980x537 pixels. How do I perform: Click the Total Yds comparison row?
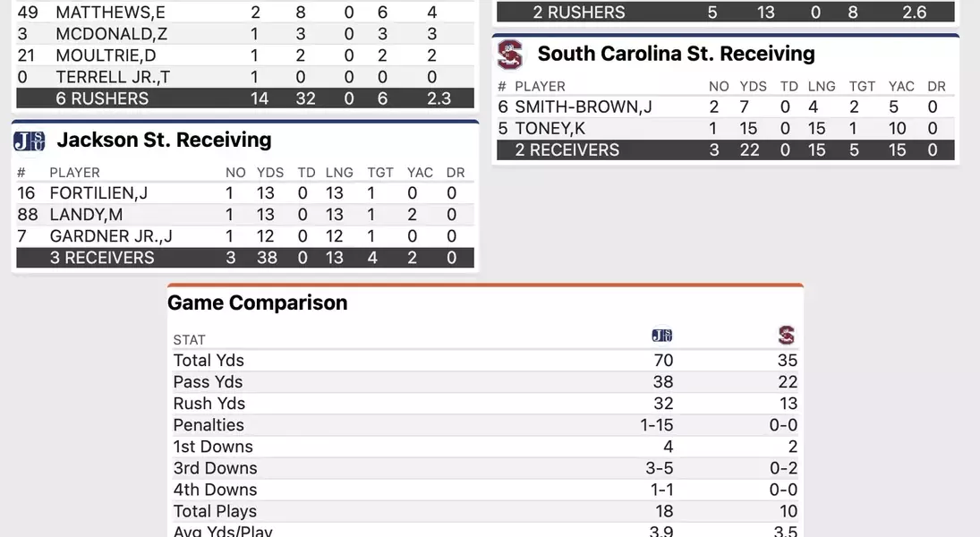(486, 361)
